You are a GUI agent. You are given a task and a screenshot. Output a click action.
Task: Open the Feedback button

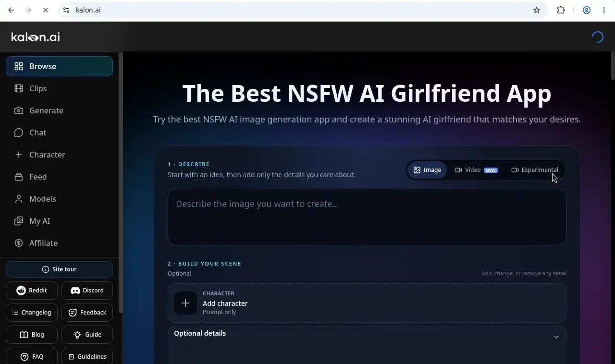[x=87, y=313]
